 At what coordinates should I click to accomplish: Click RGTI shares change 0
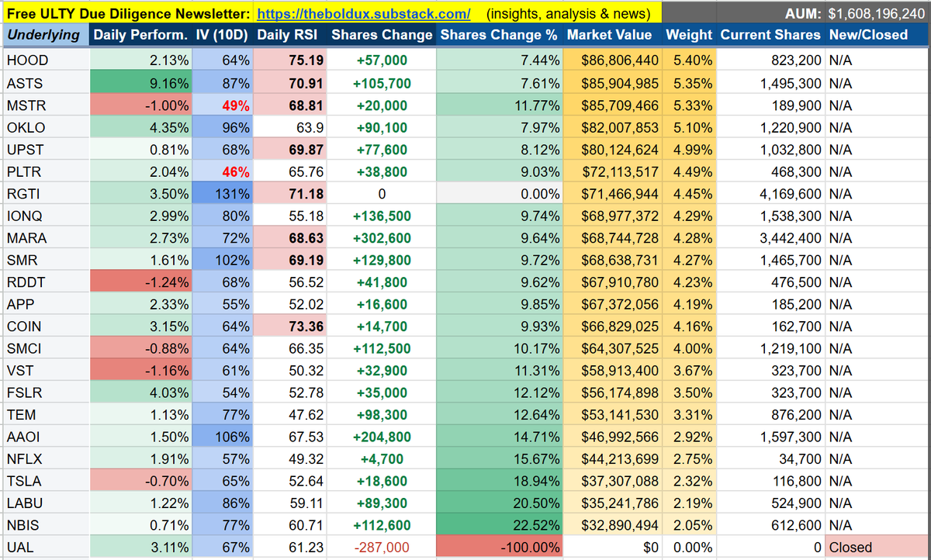[x=381, y=193]
